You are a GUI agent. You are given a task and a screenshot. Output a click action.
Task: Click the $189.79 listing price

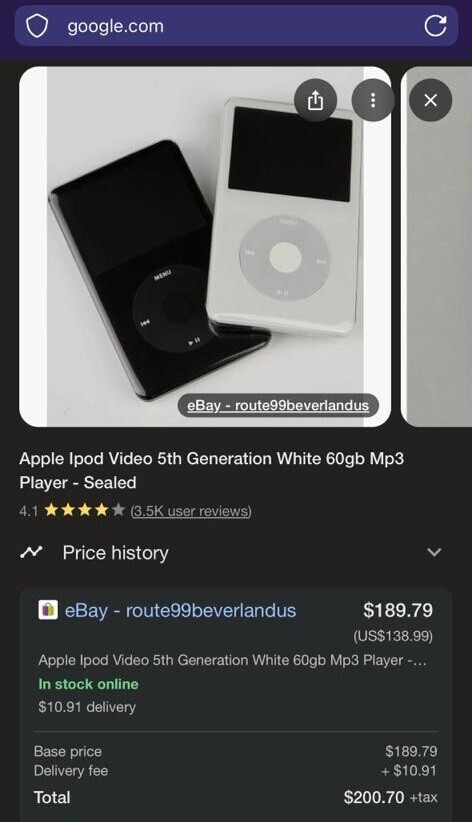(398, 610)
